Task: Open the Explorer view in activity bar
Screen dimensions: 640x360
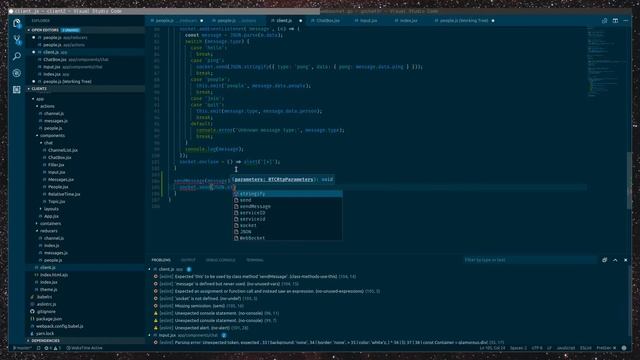Action: (x=17, y=23)
